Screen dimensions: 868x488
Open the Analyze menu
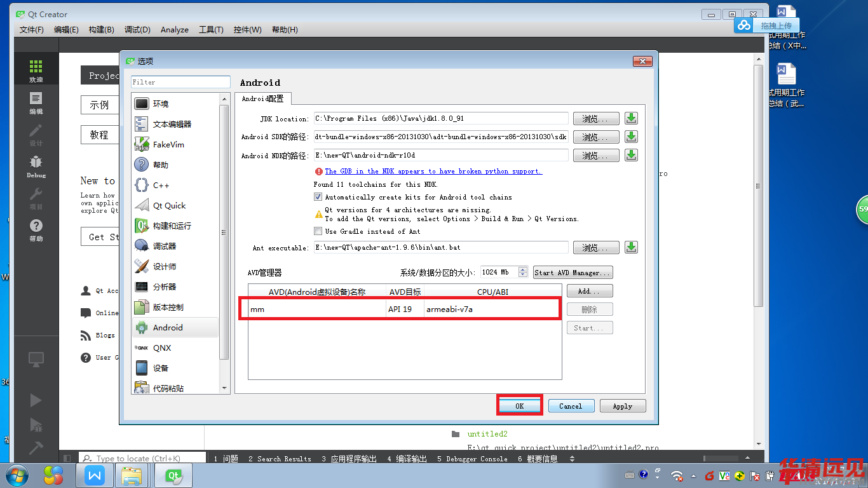[175, 30]
